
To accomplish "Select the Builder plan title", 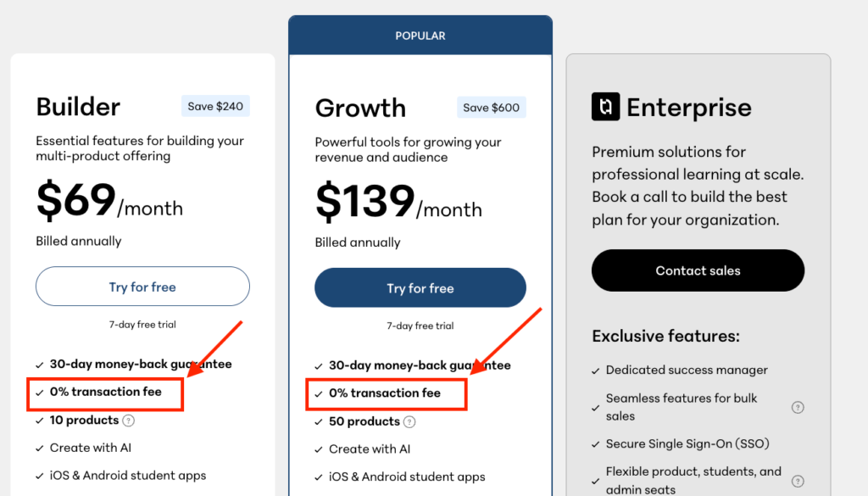I will (x=77, y=107).
